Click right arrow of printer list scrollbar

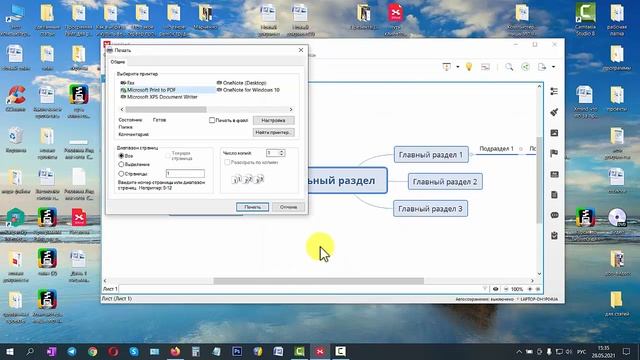(x=291, y=109)
